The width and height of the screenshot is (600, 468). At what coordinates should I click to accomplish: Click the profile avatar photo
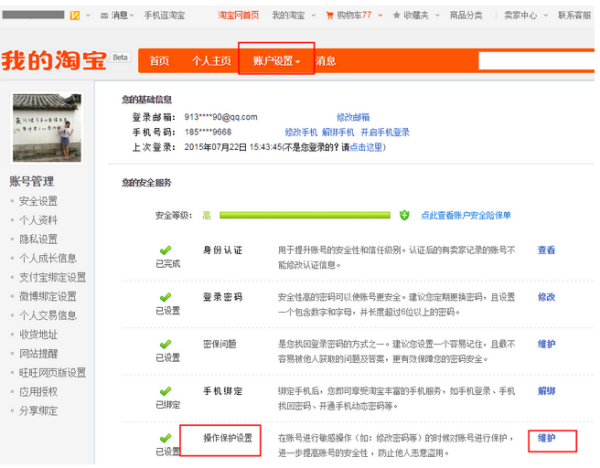click(x=47, y=127)
